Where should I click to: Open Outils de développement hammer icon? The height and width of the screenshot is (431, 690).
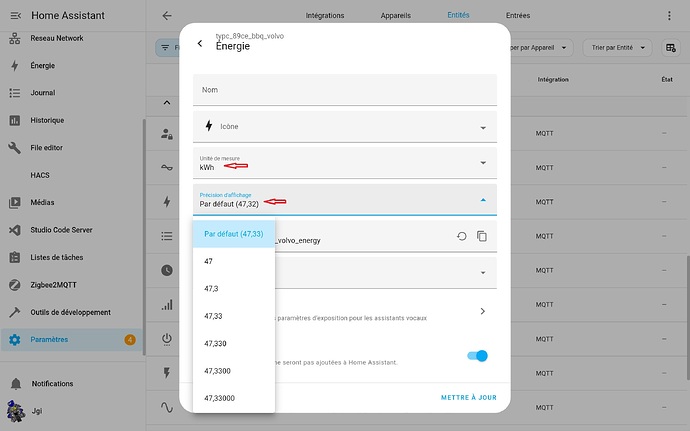(x=15, y=312)
